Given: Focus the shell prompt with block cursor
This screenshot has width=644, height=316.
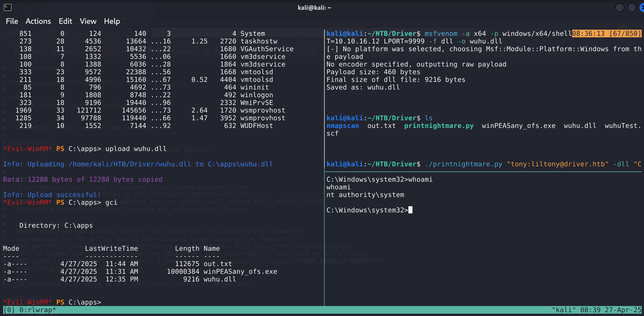Looking at the screenshot, I should (410, 210).
